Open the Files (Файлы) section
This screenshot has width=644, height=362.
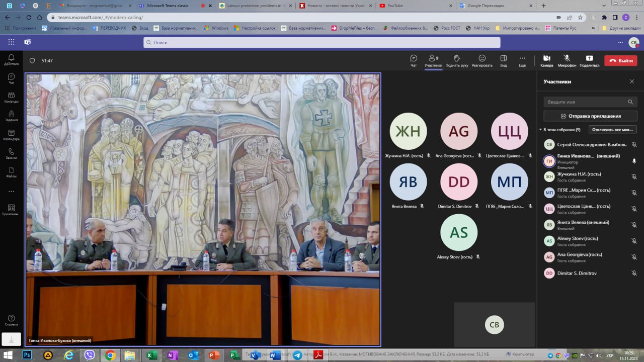11,172
